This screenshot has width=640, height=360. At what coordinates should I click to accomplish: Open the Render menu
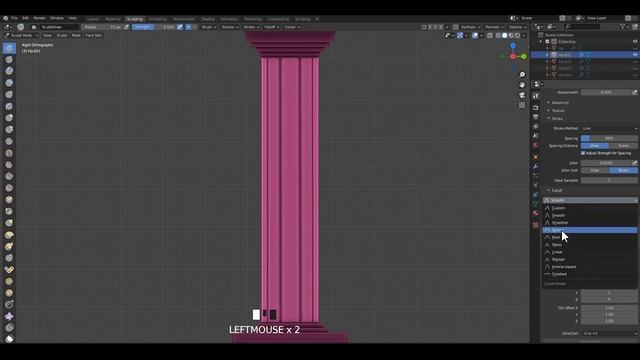click(40, 18)
